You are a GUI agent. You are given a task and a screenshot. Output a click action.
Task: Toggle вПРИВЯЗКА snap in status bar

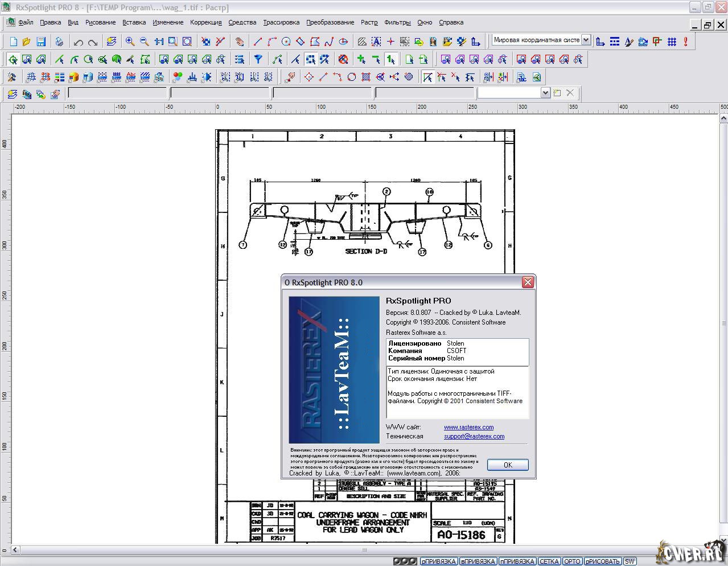pos(478,561)
